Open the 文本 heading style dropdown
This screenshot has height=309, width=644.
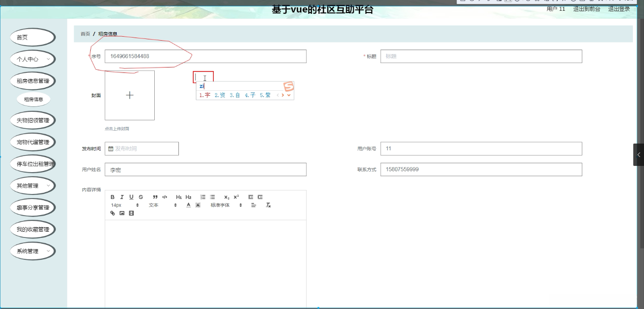coord(163,205)
